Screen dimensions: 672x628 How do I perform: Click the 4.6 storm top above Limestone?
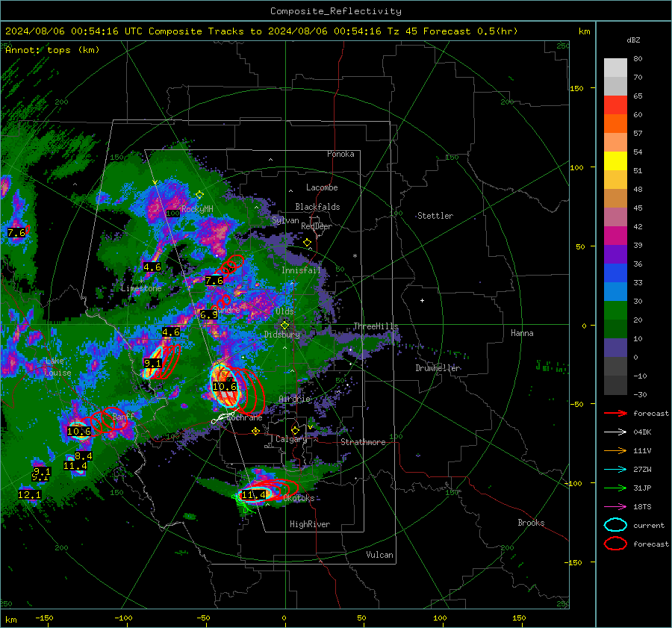coord(152,267)
